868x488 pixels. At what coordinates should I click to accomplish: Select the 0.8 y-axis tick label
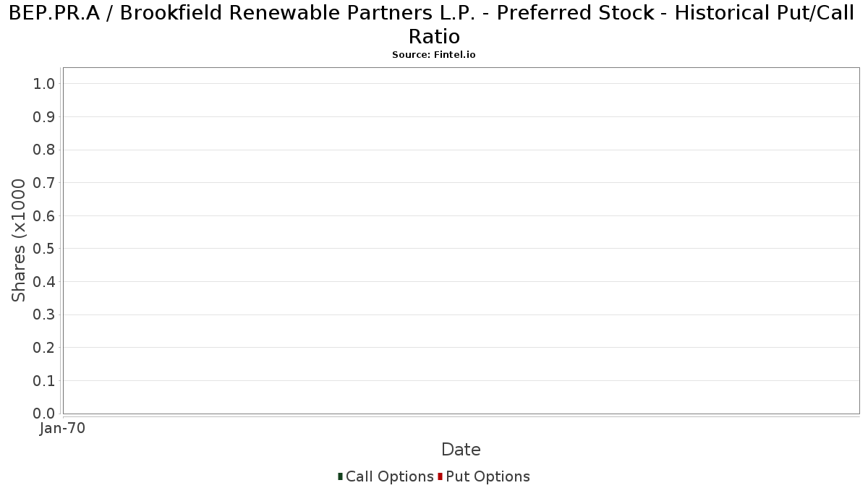(x=44, y=150)
